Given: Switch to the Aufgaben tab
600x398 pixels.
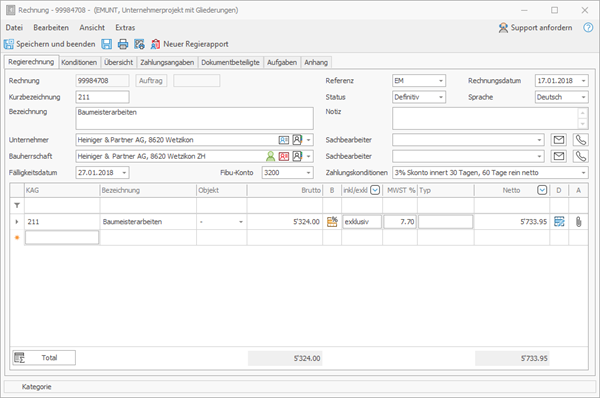Looking at the screenshot, I should tap(282, 62).
